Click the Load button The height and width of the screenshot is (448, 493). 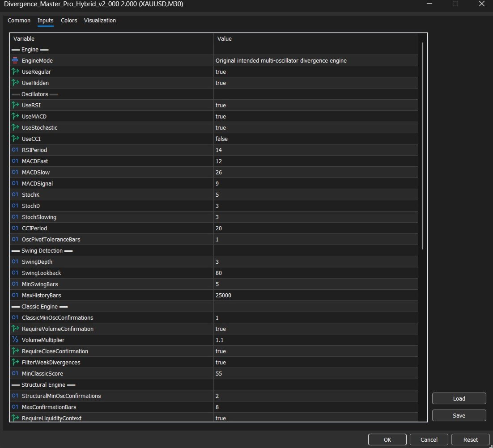(459, 398)
